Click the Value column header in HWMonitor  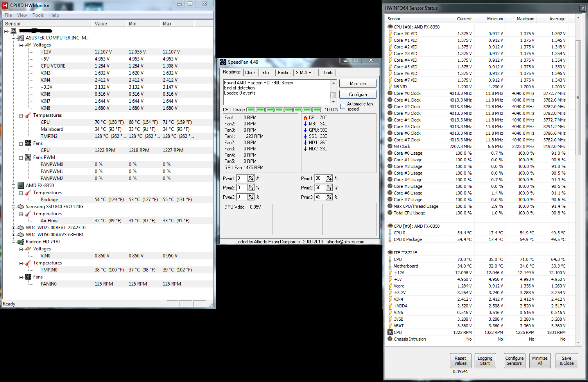click(109, 24)
